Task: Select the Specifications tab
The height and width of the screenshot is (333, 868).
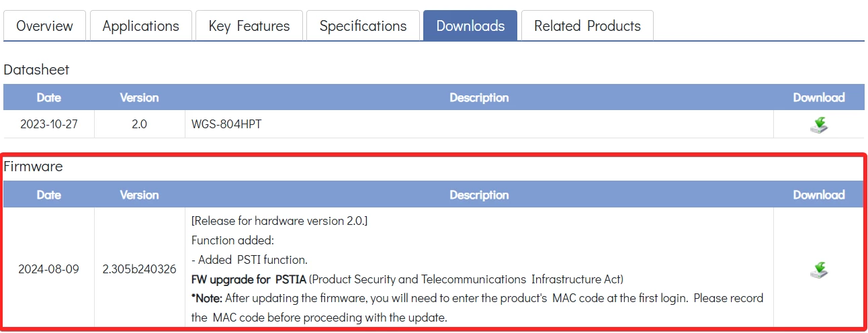Action: tap(363, 26)
